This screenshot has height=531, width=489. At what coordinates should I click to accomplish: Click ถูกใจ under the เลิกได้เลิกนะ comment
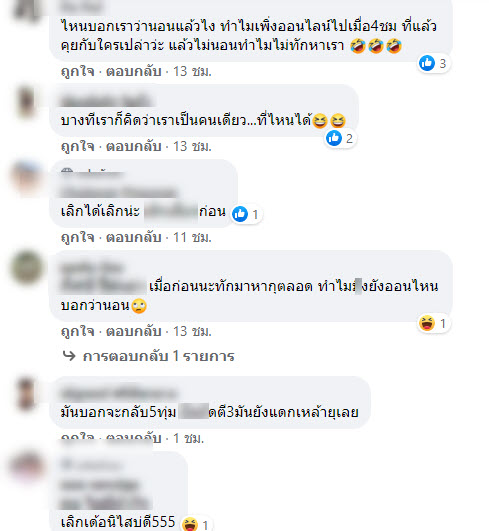[x=78, y=237]
